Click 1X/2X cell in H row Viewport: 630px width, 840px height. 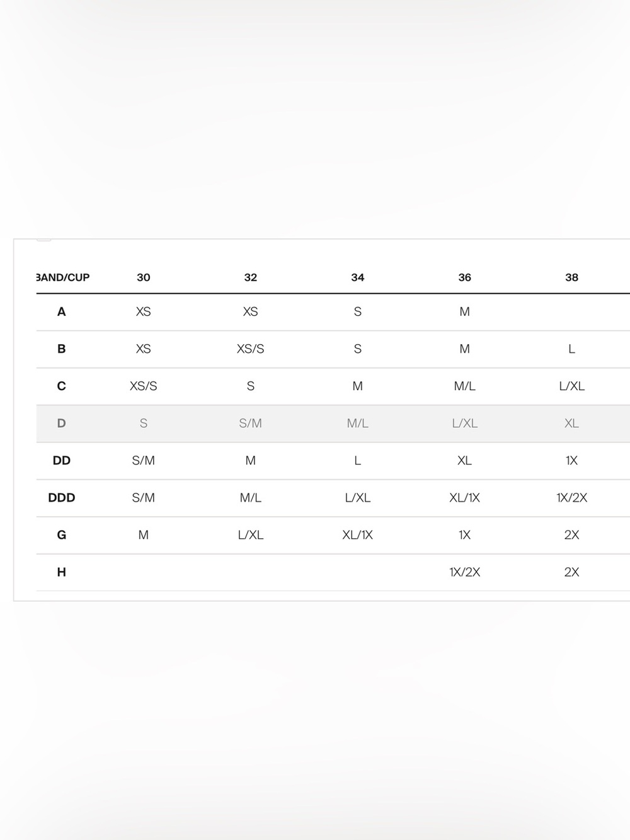click(x=465, y=572)
